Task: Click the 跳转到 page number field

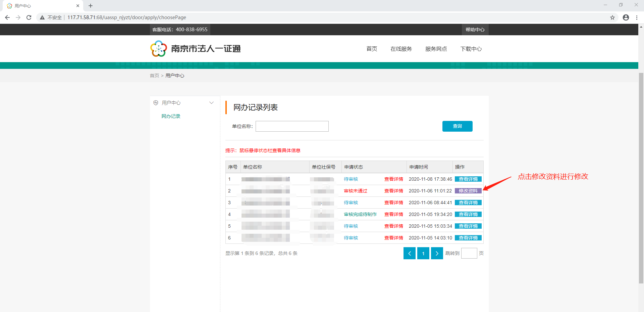Action: pos(469,253)
